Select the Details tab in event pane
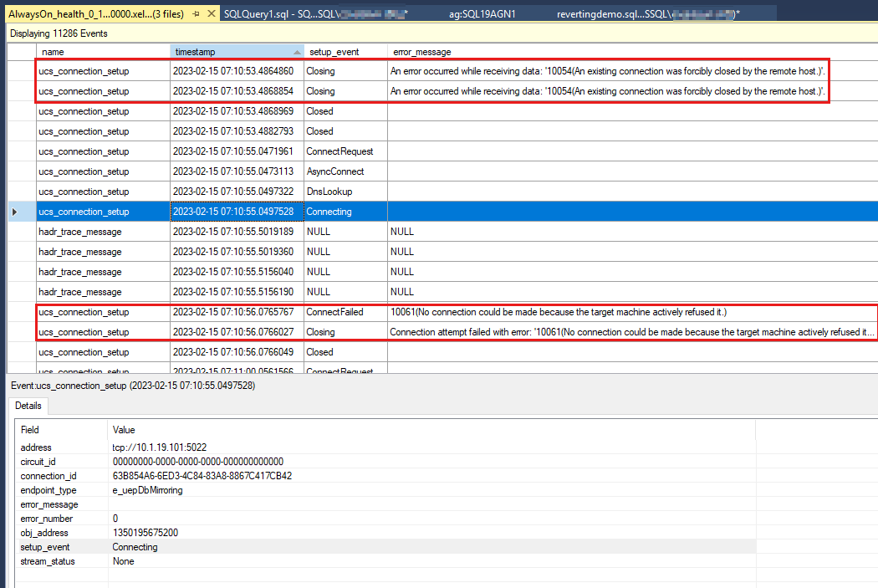 pyautogui.click(x=28, y=406)
